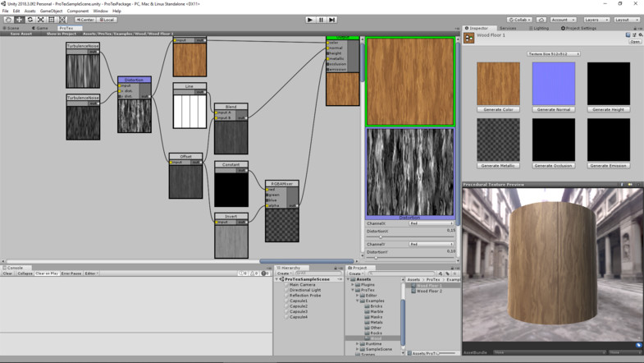Viewport: 644px width, 363px height.
Task: Open the ChannelX dropdown
Action: [432, 223]
